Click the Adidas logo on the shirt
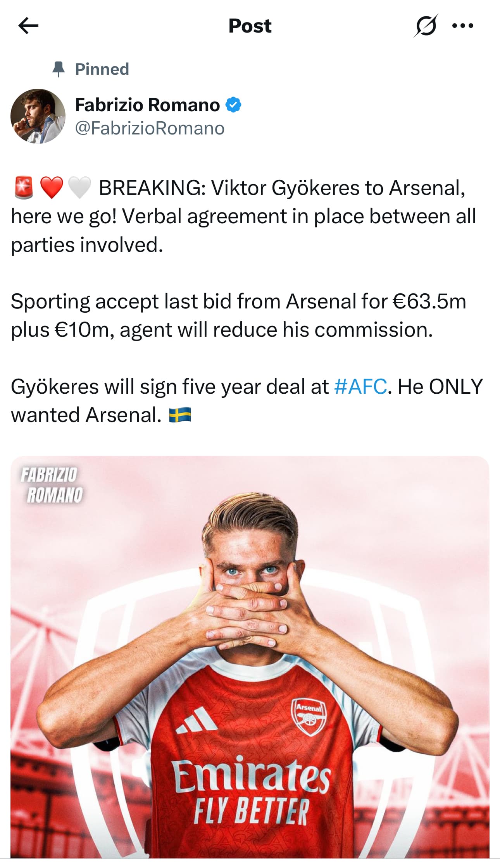500x868 pixels. [x=197, y=720]
